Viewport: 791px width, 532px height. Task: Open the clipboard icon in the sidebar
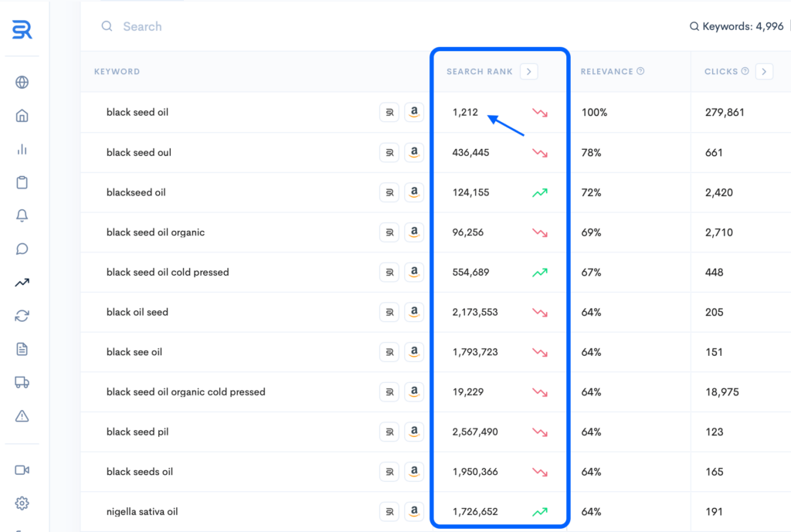(x=22, y=182)
